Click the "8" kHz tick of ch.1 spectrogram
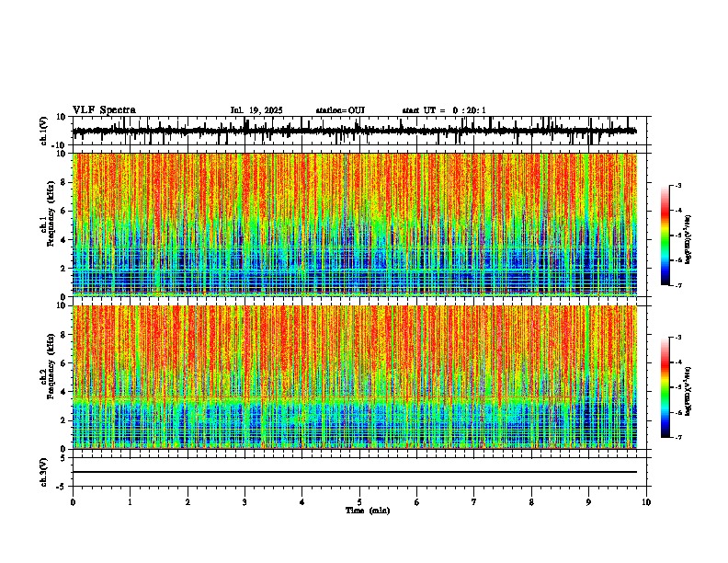 63,182
